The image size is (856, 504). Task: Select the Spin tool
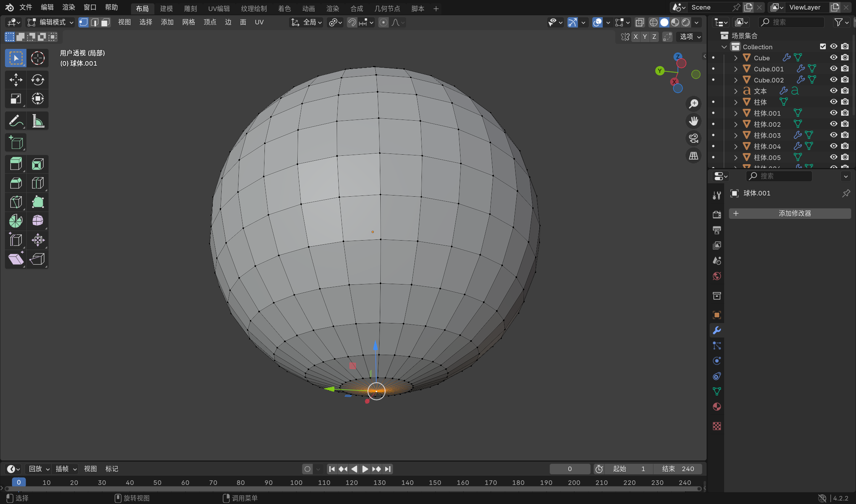(16, 221)
